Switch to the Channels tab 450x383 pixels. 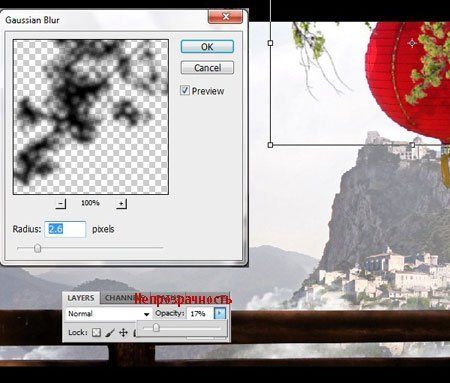[x=119, y=298]
